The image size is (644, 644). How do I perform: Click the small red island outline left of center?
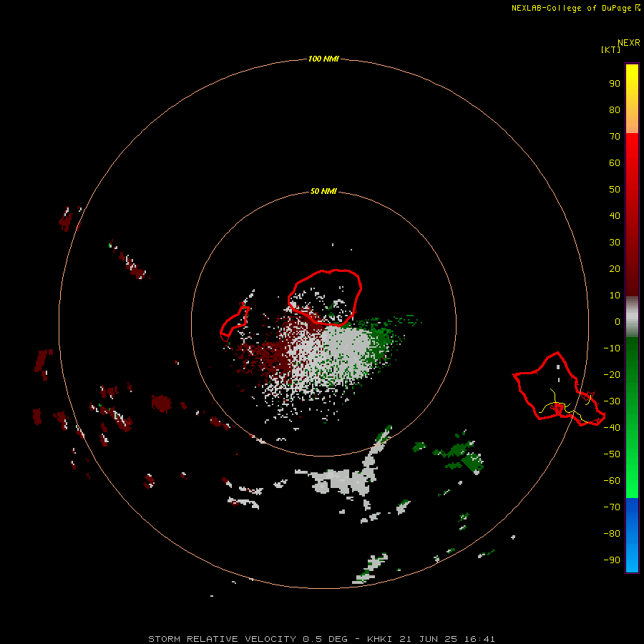[x=235, y=323]
